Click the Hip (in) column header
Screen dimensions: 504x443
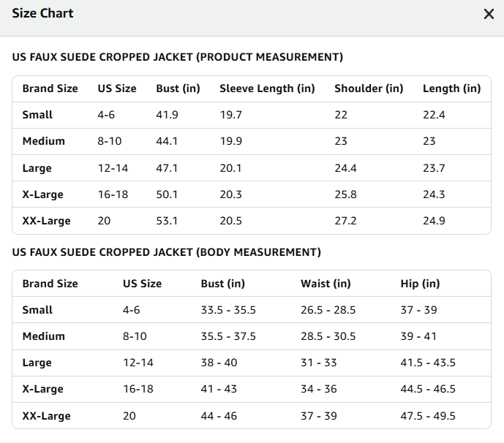click(x=420, y=284)
